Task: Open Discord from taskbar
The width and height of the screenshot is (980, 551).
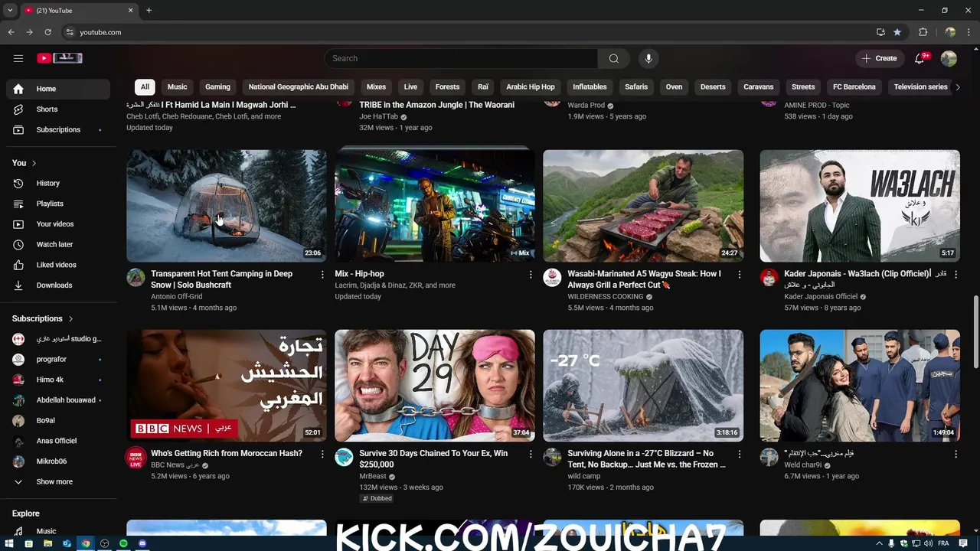Action: [x=142, y=543]
